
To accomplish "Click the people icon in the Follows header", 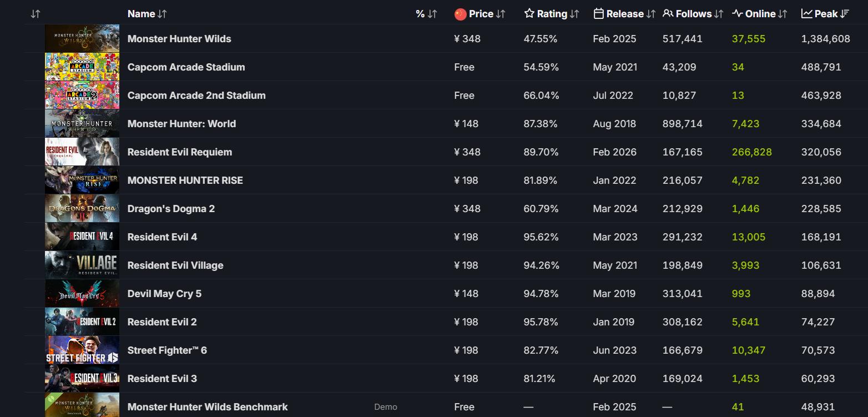I will 668,14.
